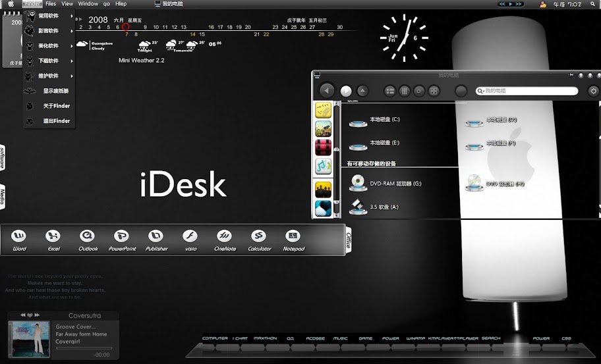Expand the 下载软件 submenu
This screenshot has width=601, height=364.
pos(49,61)
